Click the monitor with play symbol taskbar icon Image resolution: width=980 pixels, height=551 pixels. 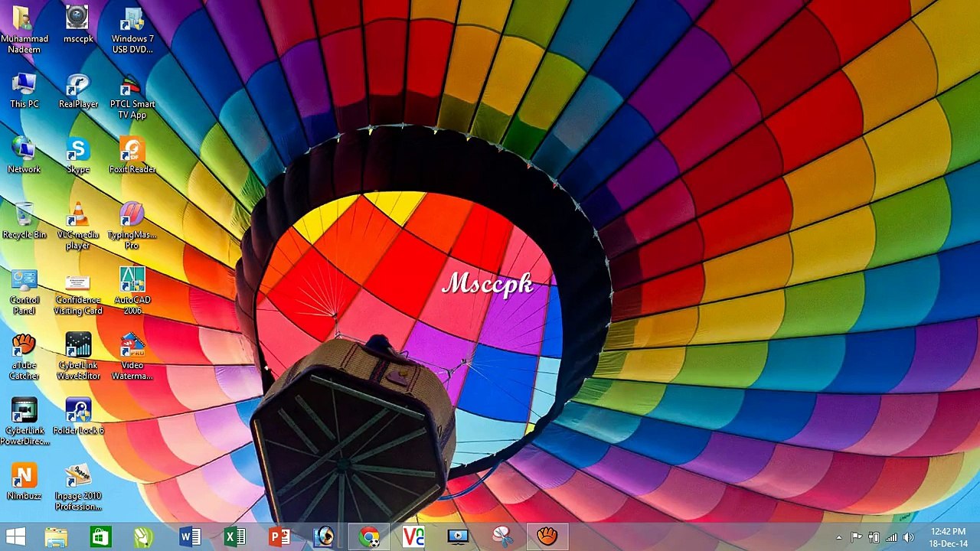point(458,536)
